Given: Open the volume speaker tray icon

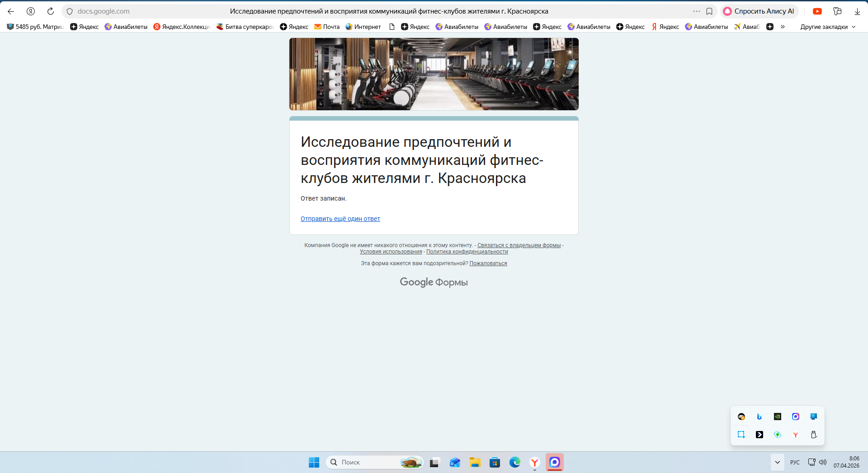Looking at the screenshot, I should [x=823, y=462].
